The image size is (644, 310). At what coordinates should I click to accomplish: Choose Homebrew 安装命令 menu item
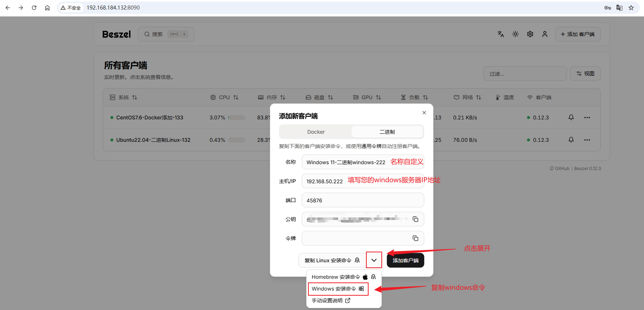pyautogui.click(x=344, y=277)
